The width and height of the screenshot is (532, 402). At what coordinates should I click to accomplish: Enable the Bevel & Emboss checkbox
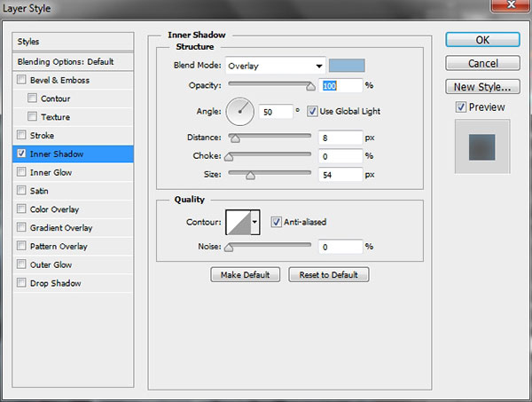point(21,80)
